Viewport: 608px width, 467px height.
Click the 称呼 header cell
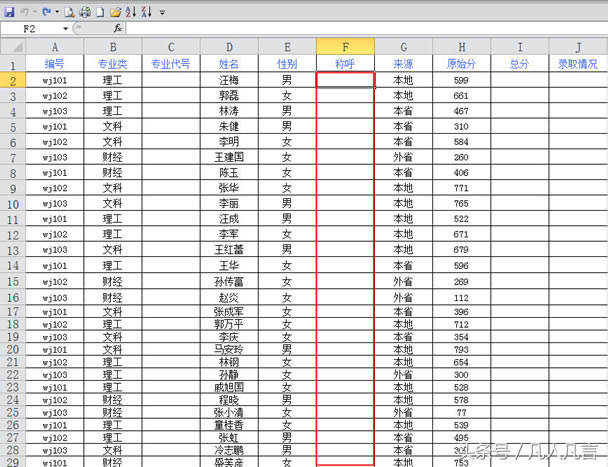[x=345, y=63]
